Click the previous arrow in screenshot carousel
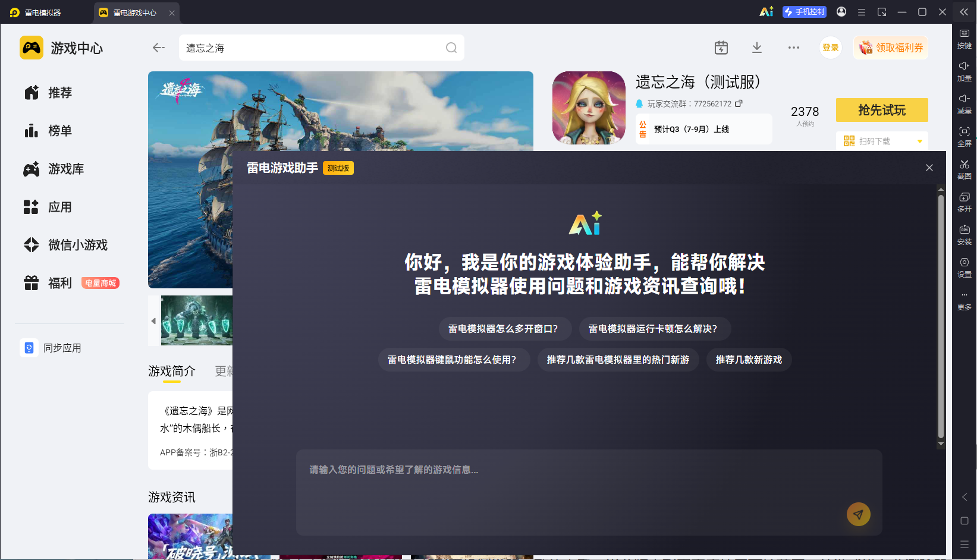This screenshot has height=560, width=977. click(x=153, y=321)
